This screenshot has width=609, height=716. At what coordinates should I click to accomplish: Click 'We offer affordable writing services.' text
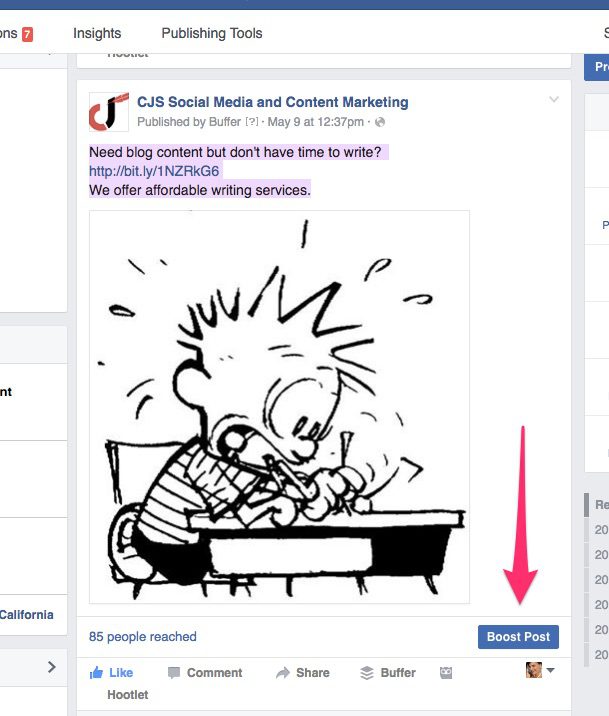point(200,190)
